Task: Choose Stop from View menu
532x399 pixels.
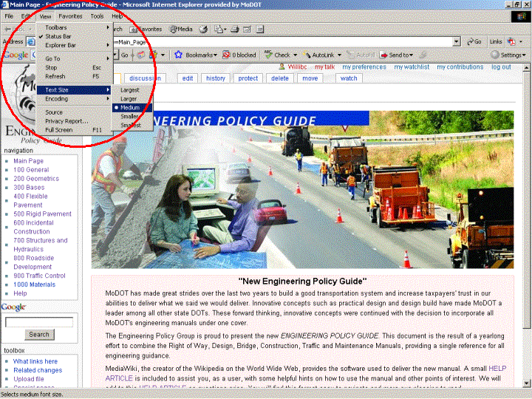Action: coord(75,67)
